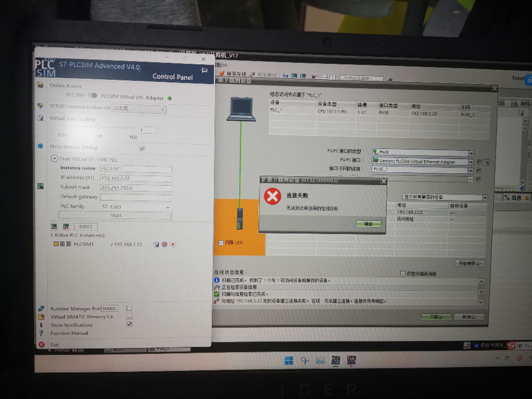Click the IP address (X1) input field
This screenshot has height=399, width=532.
coord(136,178)
